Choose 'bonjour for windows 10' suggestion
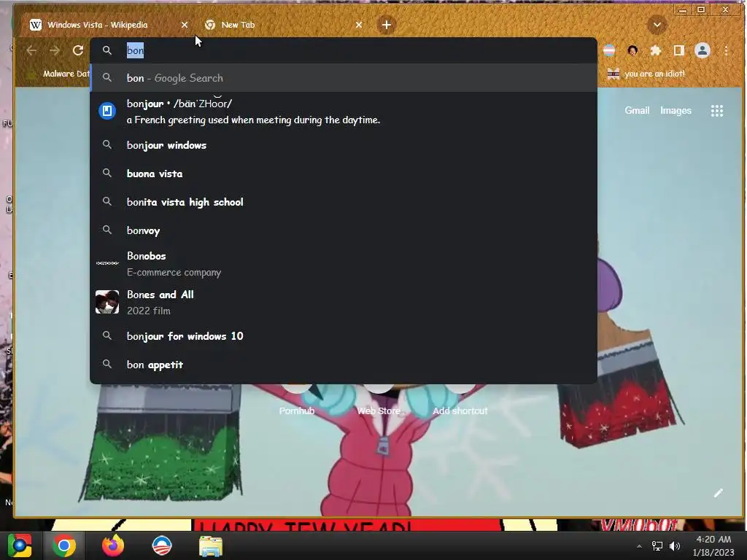Screen dimensions: 747x560 pyautogui.click(x=343, y=336)
